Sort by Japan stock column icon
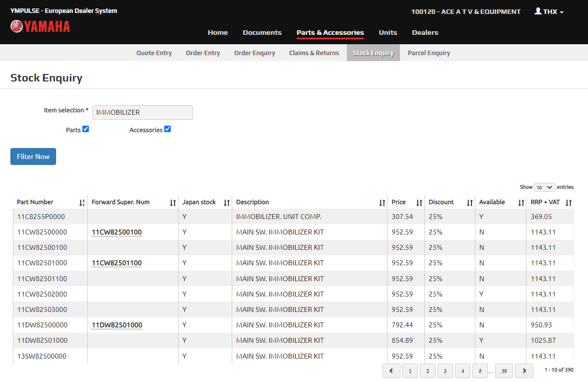This screenshot has width=588, height=382. click(226, 203)
